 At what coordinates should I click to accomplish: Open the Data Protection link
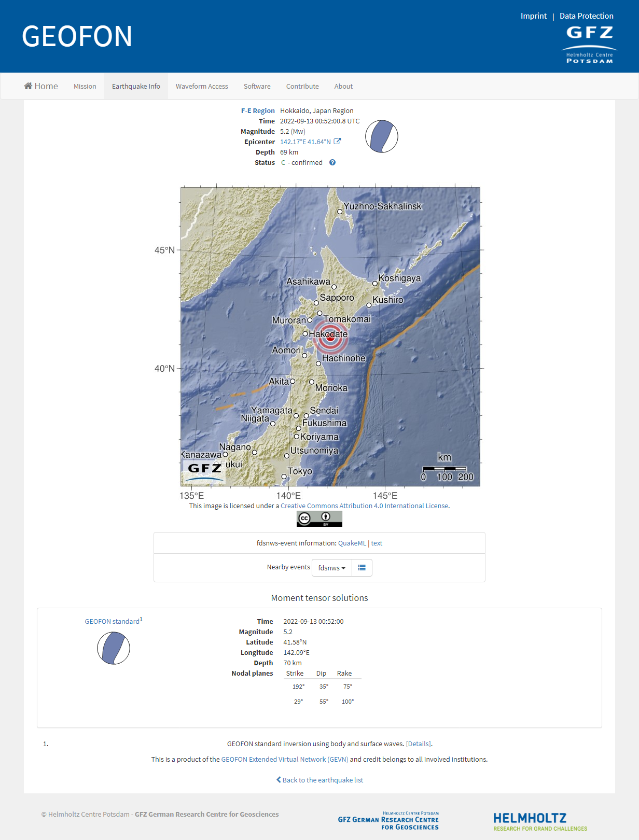click(586, 16)
